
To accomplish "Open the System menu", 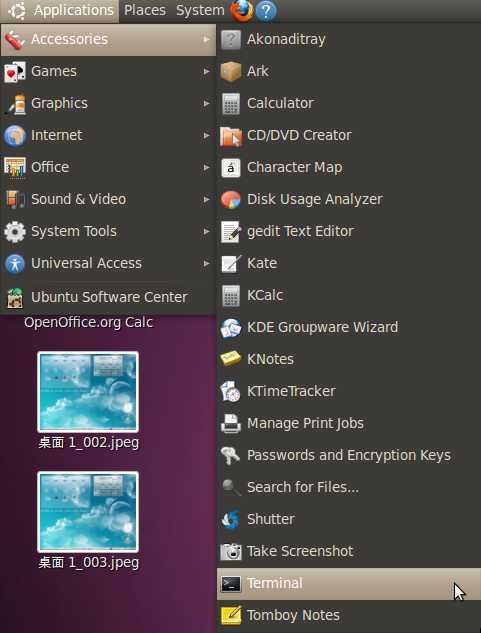I will click(200, 10).
